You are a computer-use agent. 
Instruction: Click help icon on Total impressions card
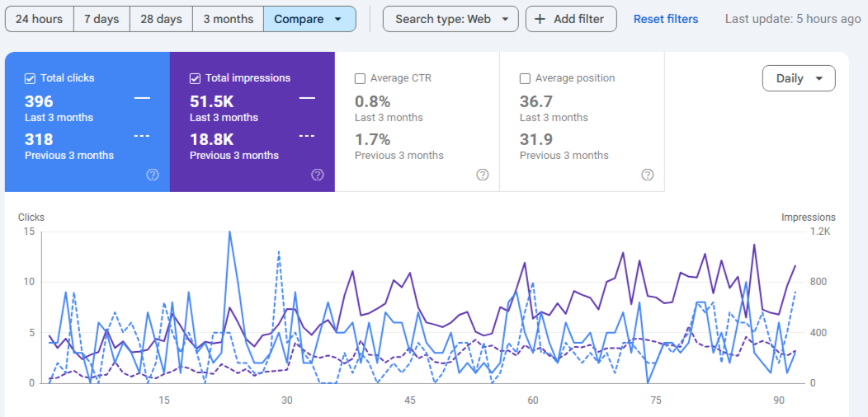click(x=318, y=175)
